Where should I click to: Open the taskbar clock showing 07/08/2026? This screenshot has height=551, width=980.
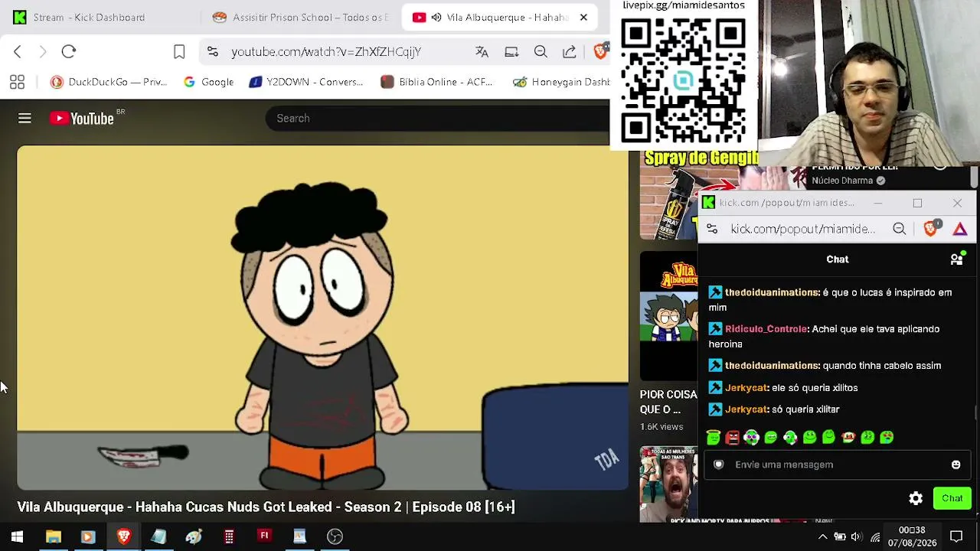click(912, 536)
